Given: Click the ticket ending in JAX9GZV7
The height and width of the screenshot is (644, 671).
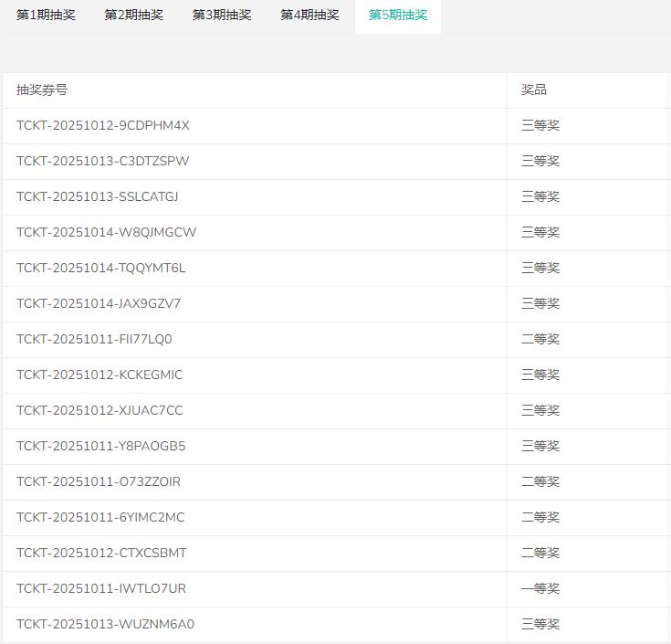Looking at the screenshot, I should pyautogui.click(x=99, y=303).
